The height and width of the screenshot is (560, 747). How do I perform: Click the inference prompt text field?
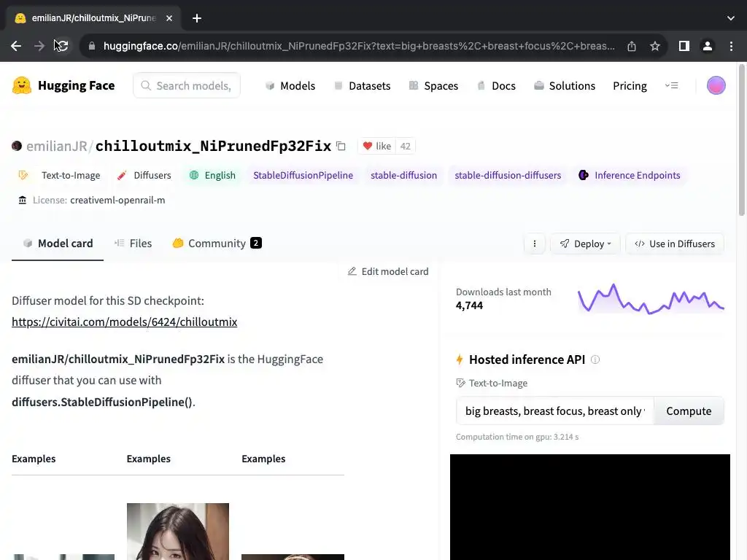tap(555, 411)
